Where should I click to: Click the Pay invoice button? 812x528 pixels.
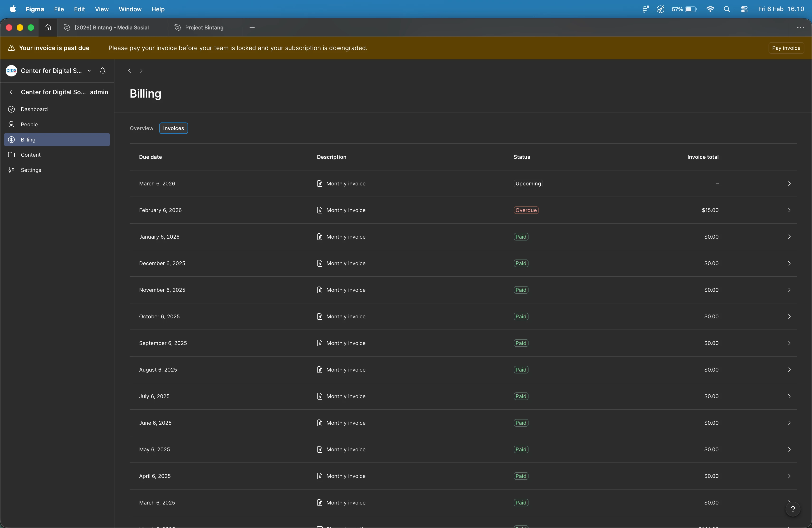(786, 48)
